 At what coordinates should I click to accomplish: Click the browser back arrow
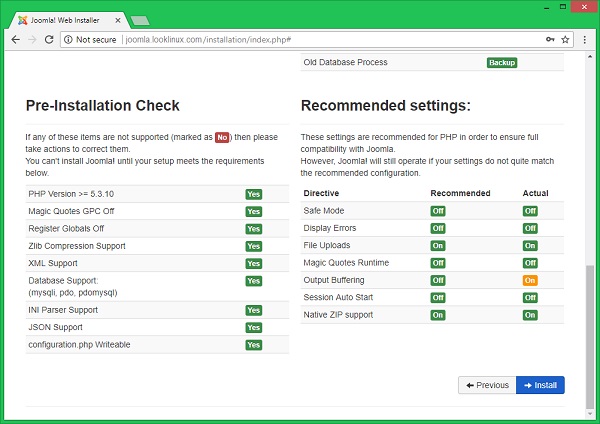pos(15,39)
